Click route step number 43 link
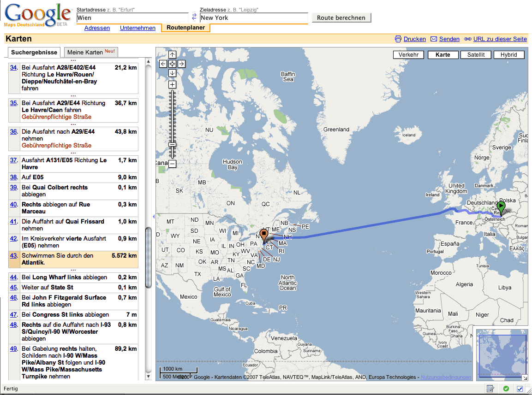This screenshot has width=532, height=395. point(13,256)
